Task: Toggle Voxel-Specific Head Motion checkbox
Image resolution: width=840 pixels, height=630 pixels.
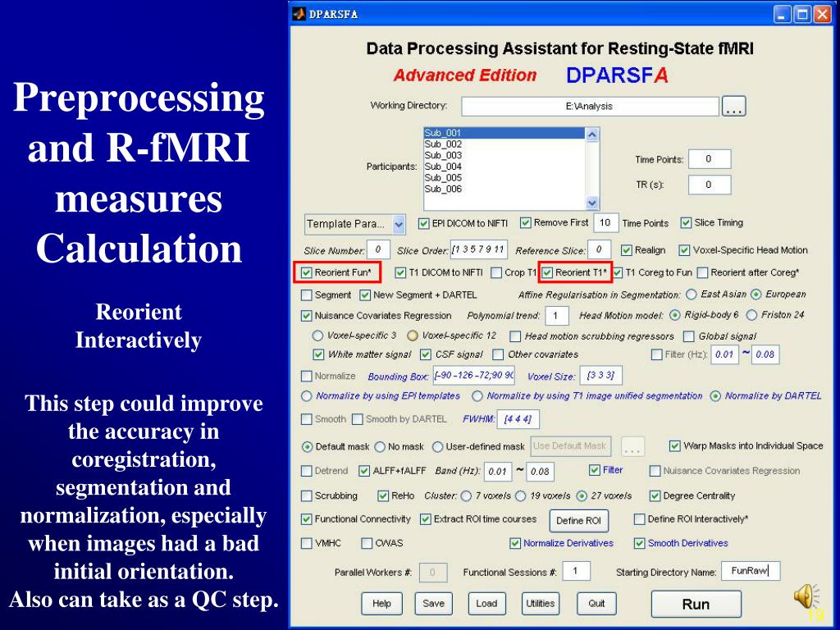Action: (x=684, y=250)
